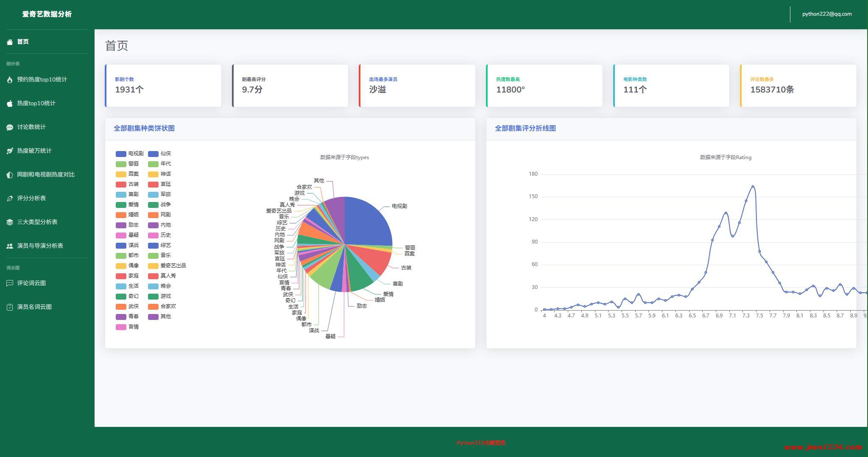Click the icon beside 热度破万统计

point(10,151)
